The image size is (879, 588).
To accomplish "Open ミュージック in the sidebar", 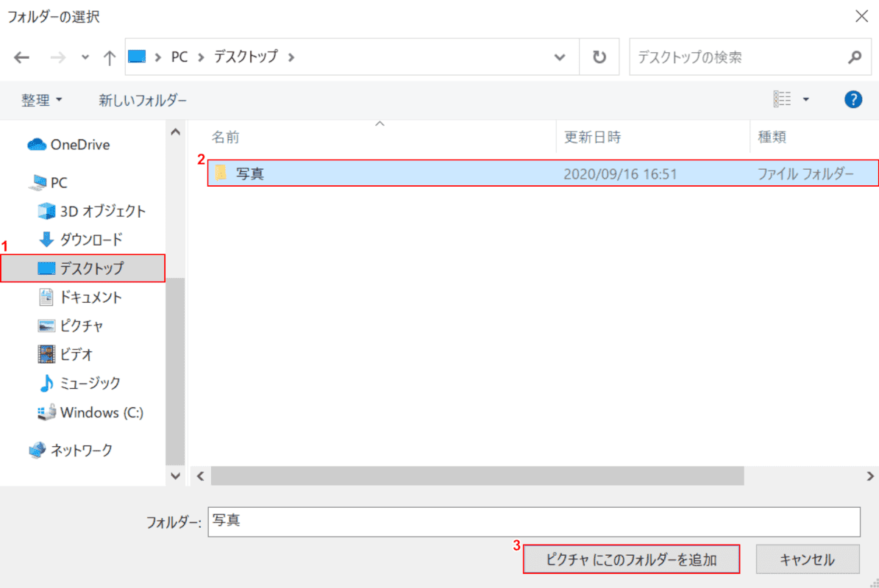I will click(90, 383).
